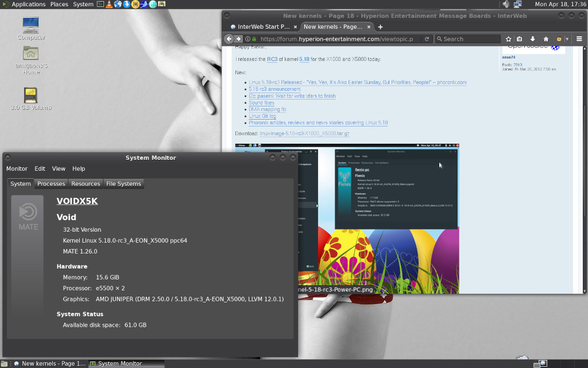
Task: Open the 3.0 GB Volume desktop icon
Action: pos(31,99)
